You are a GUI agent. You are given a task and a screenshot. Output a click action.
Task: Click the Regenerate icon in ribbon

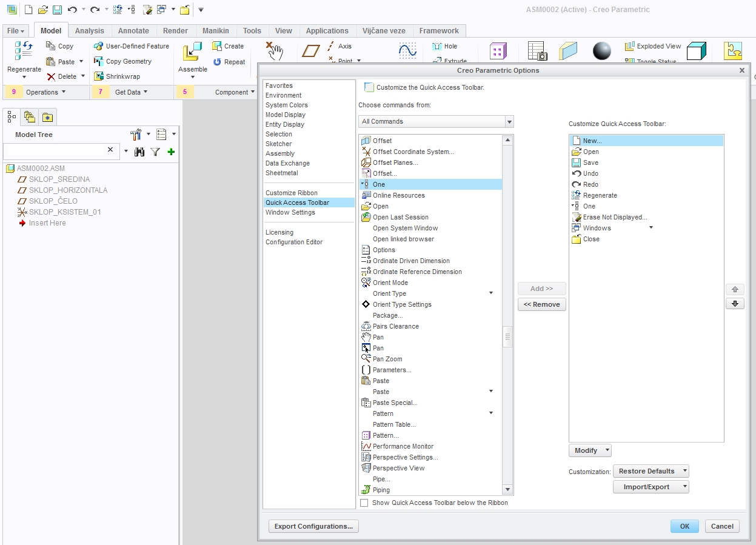24,50
